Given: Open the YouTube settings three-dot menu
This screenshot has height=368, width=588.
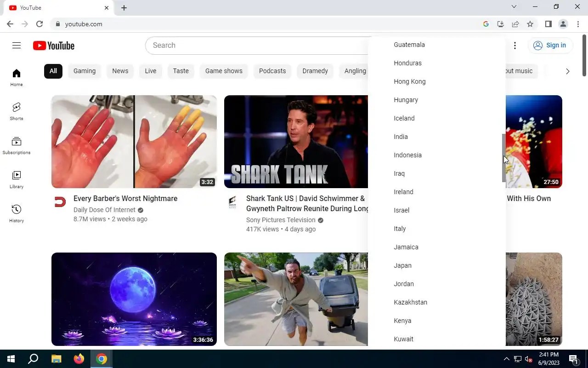Looking at the screenshot, I should tap(515, 45).
